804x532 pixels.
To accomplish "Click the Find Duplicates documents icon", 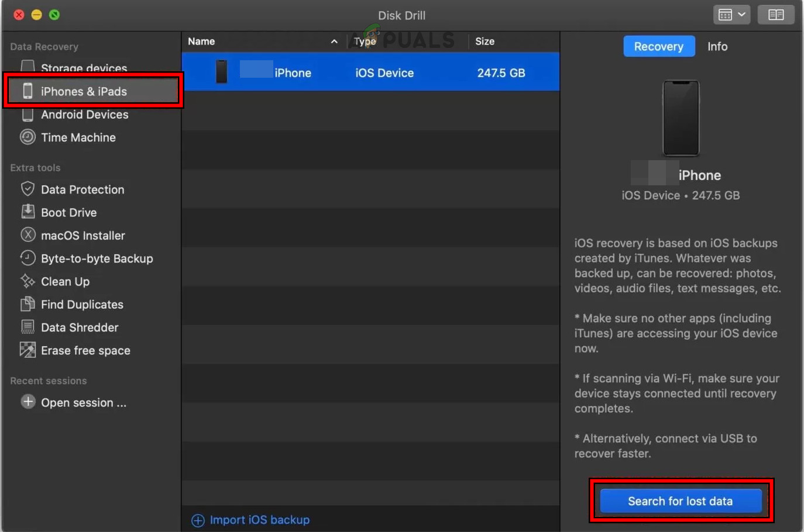I will (x=28, y=304).
